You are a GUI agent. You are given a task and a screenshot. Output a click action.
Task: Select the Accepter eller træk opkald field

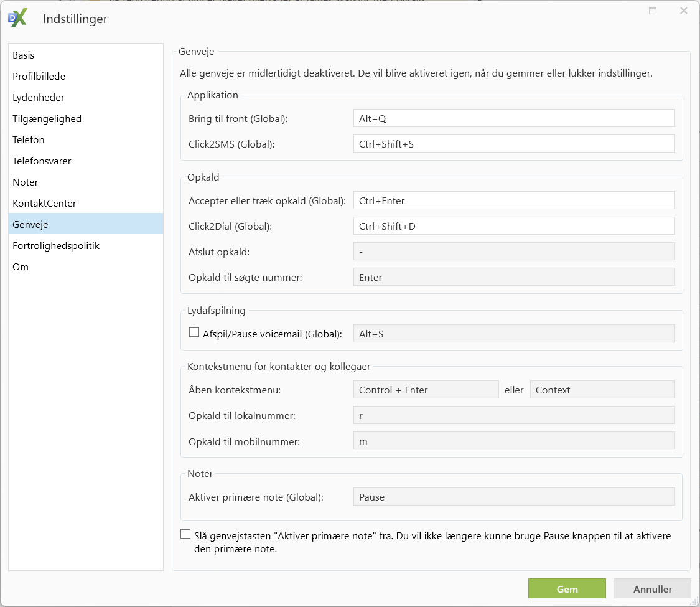[513, 200]
